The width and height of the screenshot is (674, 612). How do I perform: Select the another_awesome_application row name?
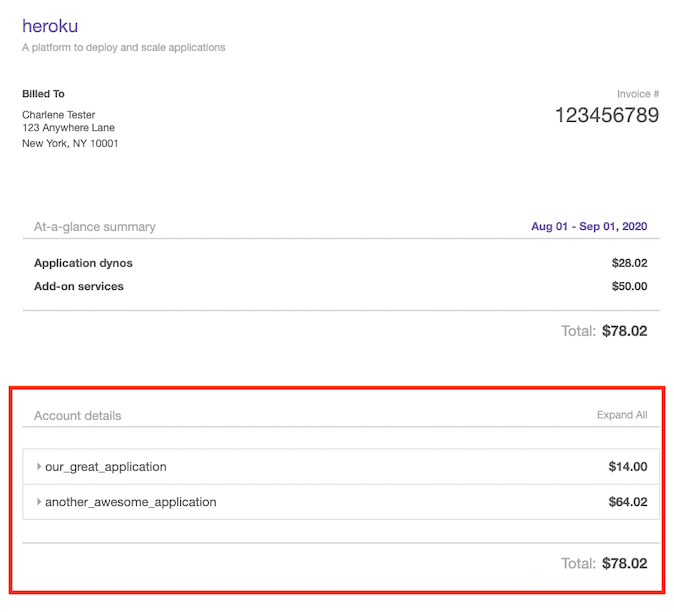[x=130, y=502]
